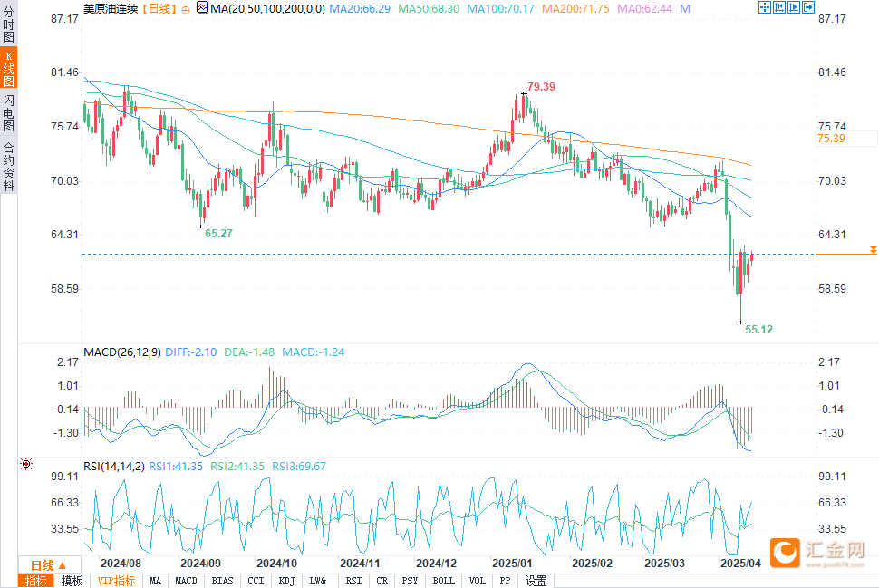
Task: Click the RSI3:69.67 value
Action: coord(299,467)
